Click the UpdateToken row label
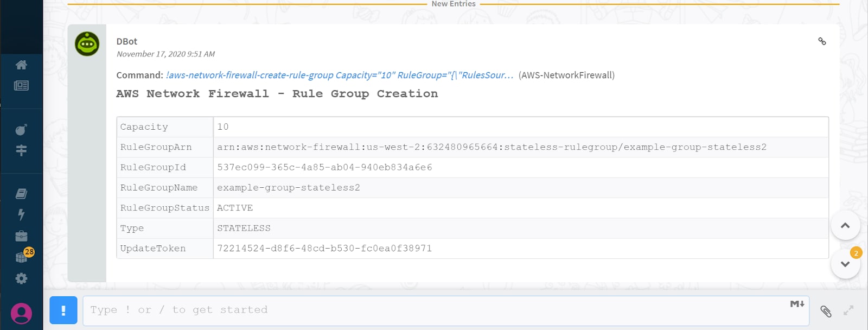 [x=153, y=249]
